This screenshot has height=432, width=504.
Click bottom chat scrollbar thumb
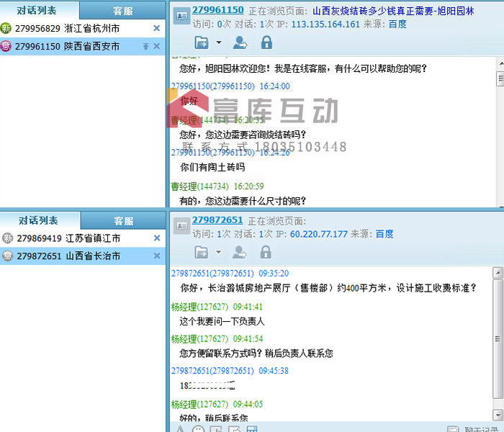point(498,339)
